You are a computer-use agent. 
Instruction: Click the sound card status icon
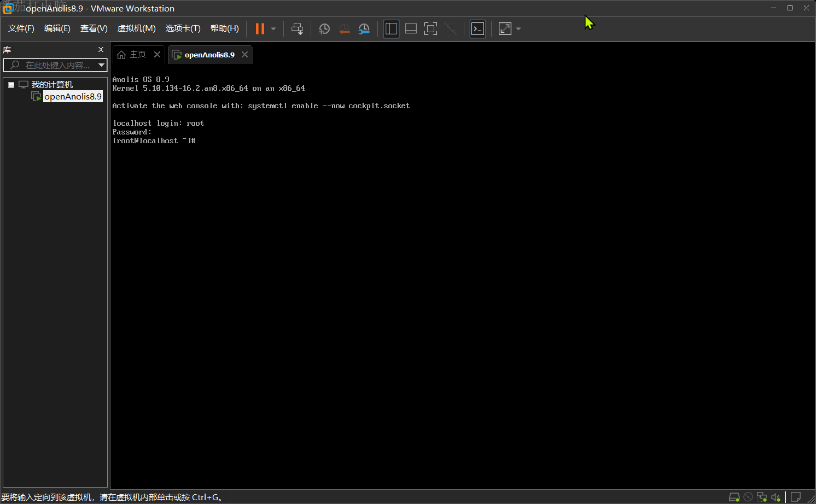pos(776,497)
